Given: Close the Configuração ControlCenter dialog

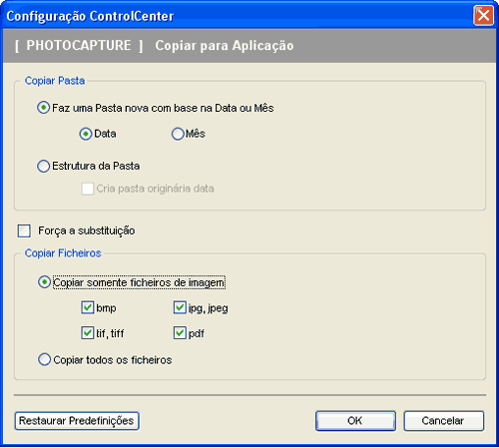Looking at the screenshot, I should click(x=483, y=15).
